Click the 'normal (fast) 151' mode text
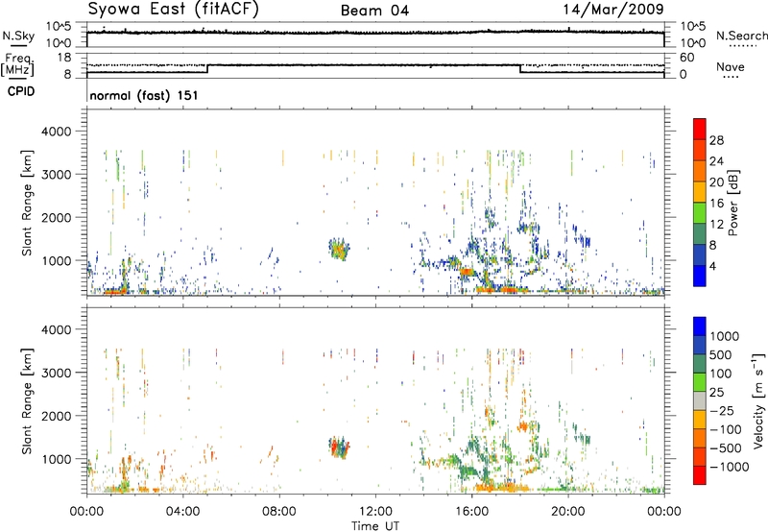Screen dimensions: 768x532 [144, 95]
